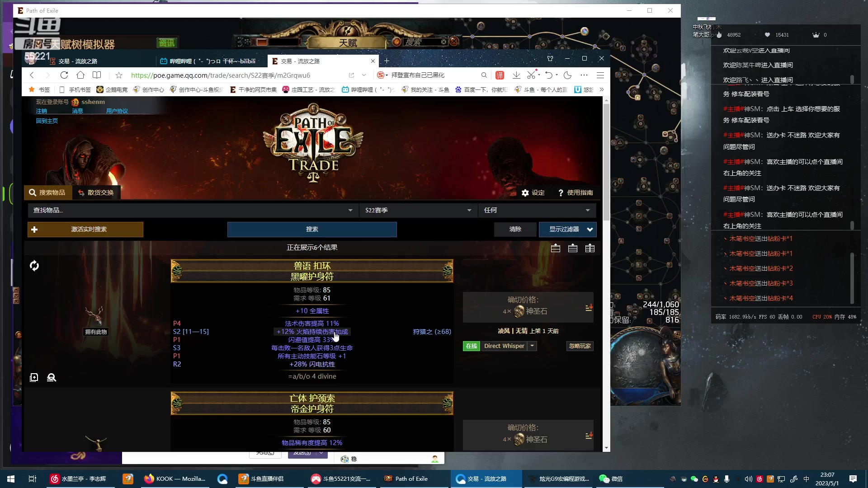Open the Windows notification center icon
868x488 pixels.
coord(853,479)
